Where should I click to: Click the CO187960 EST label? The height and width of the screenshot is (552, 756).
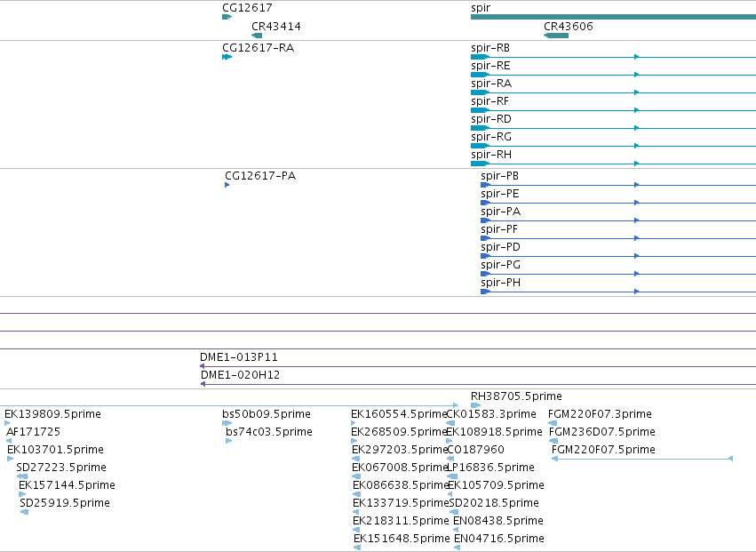[476, 450]
